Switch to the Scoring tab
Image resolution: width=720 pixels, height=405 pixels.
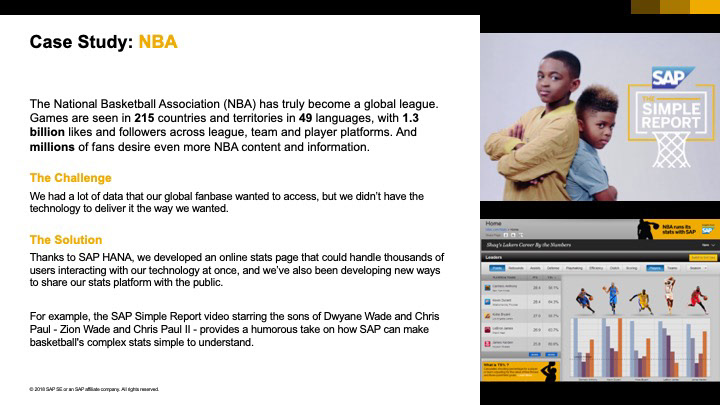click(631, 268)
